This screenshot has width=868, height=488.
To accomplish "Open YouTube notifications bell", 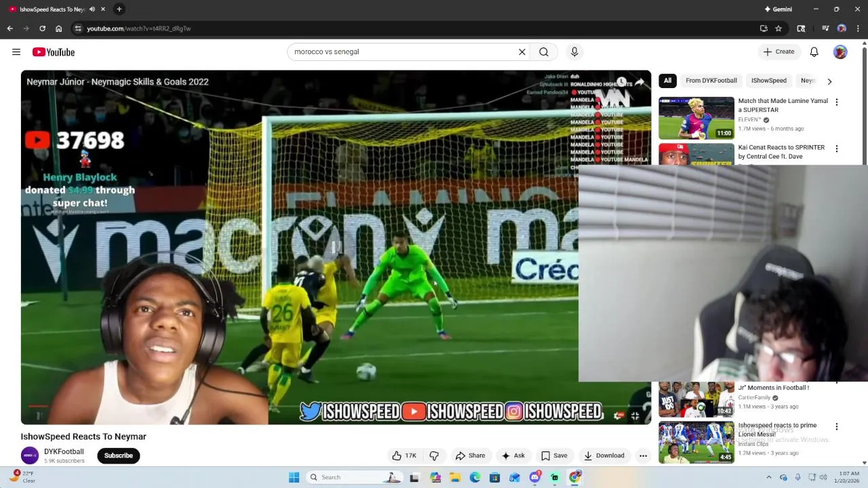I will 814,52.
